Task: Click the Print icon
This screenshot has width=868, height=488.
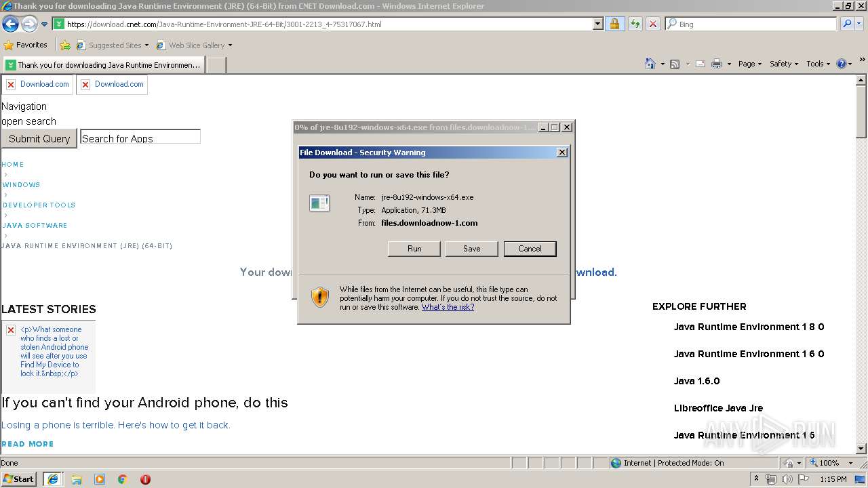Action: click(717, 64)
